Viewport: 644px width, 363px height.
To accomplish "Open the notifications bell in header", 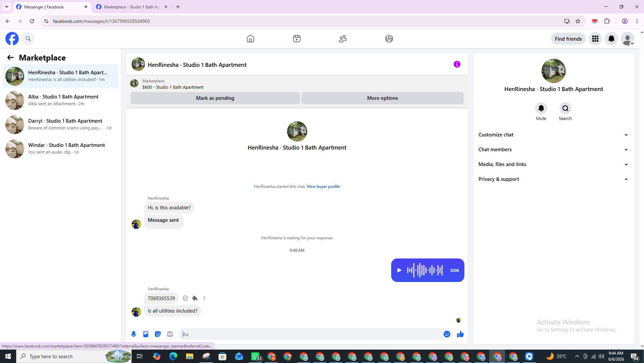I will [611, 39].
